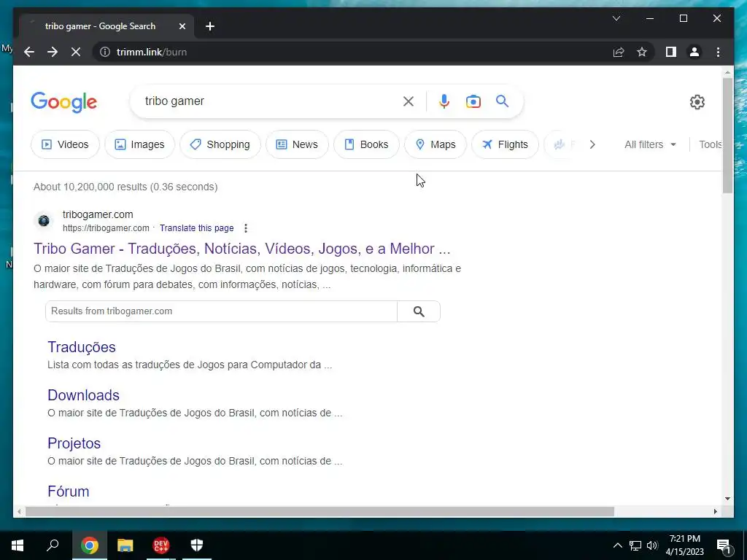Open File Explorer from taskbar
The image size is (747, 560).
point(125,545)
